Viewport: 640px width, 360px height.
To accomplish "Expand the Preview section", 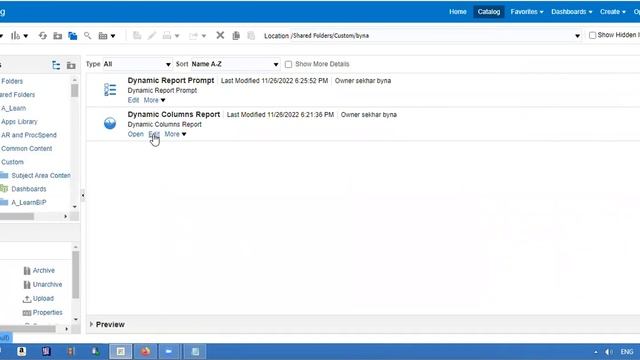I will (x=91, y=324).
